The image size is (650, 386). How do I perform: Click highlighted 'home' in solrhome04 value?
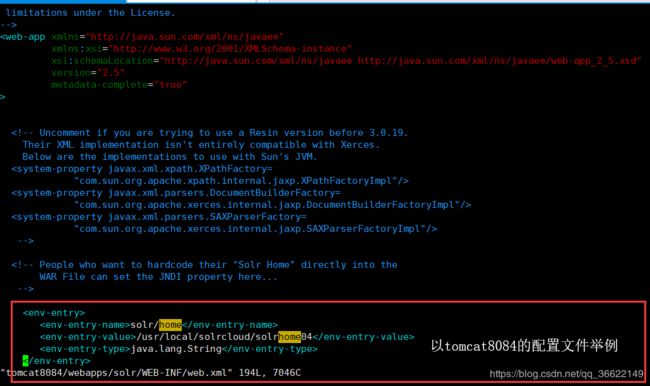pyautogui.click(x=289, y=337)
